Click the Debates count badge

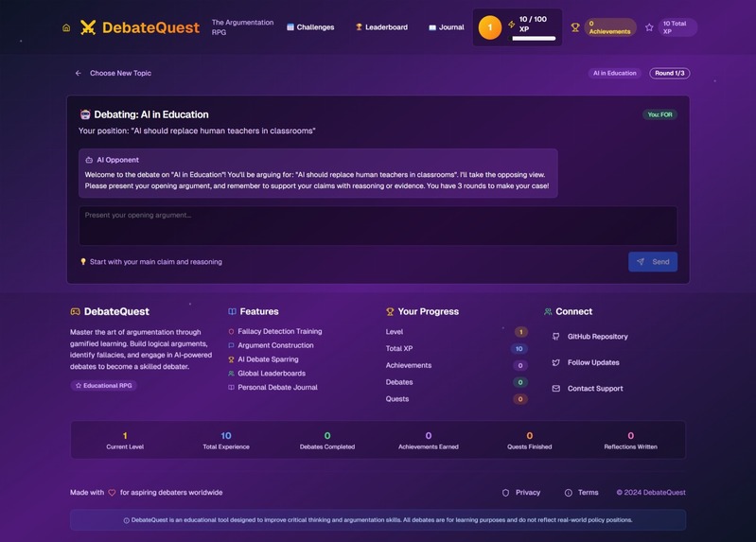pyautogui.click(x=520, y=382)
